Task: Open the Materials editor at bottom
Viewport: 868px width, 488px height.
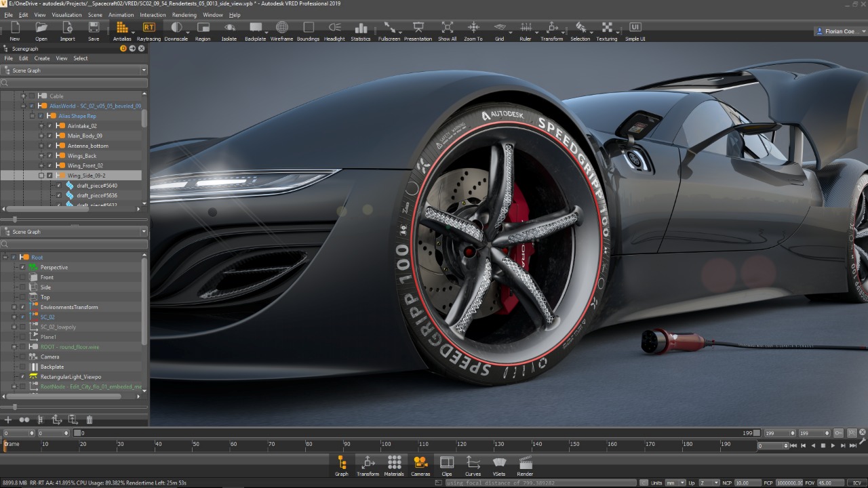Action: (x=394, y=466)
